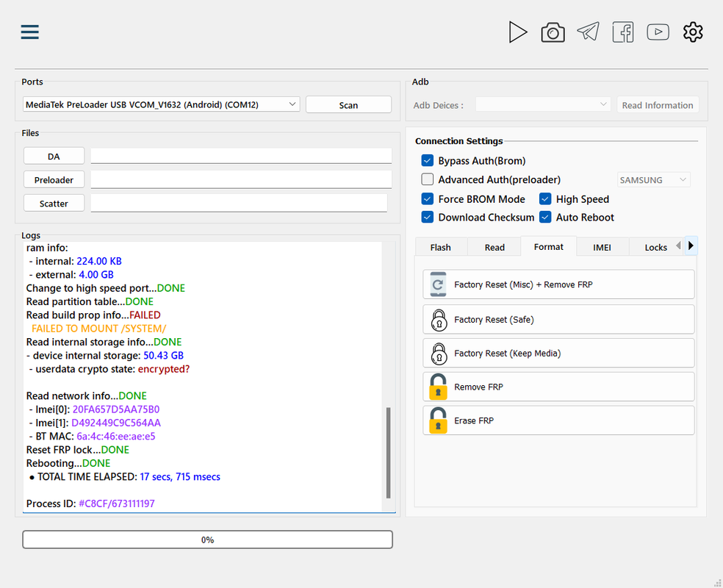
Task: Toggle the High Speed checkbox
Action: pos(545,198)
